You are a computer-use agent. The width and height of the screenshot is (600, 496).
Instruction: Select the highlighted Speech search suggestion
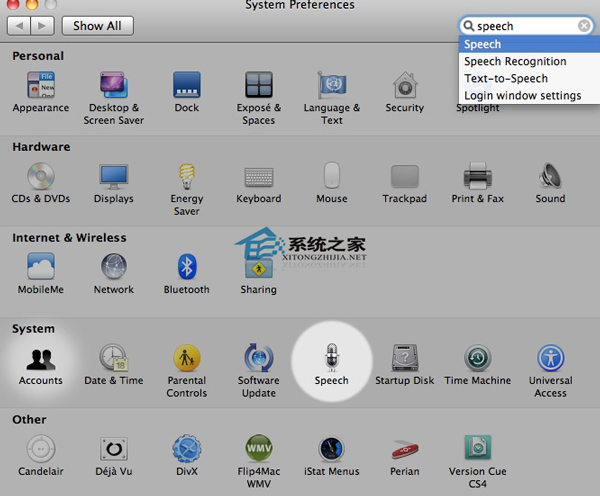pyautogui.click(x=527, y=44)
